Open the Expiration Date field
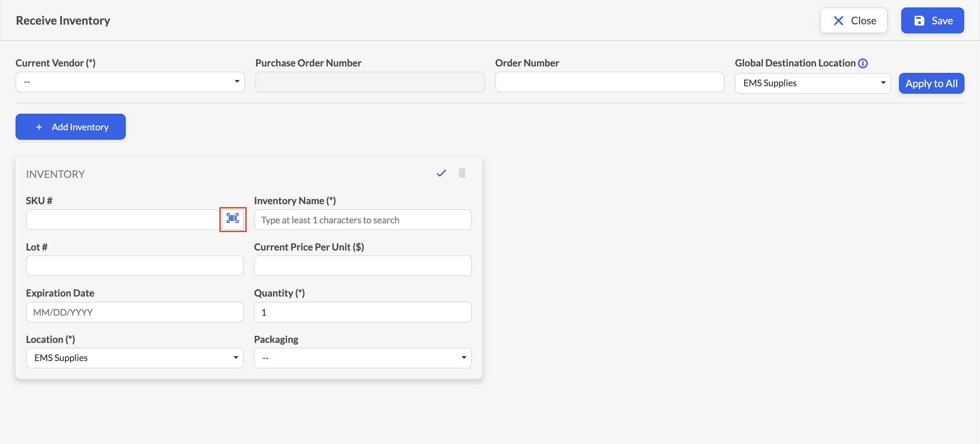 (135, 312)
